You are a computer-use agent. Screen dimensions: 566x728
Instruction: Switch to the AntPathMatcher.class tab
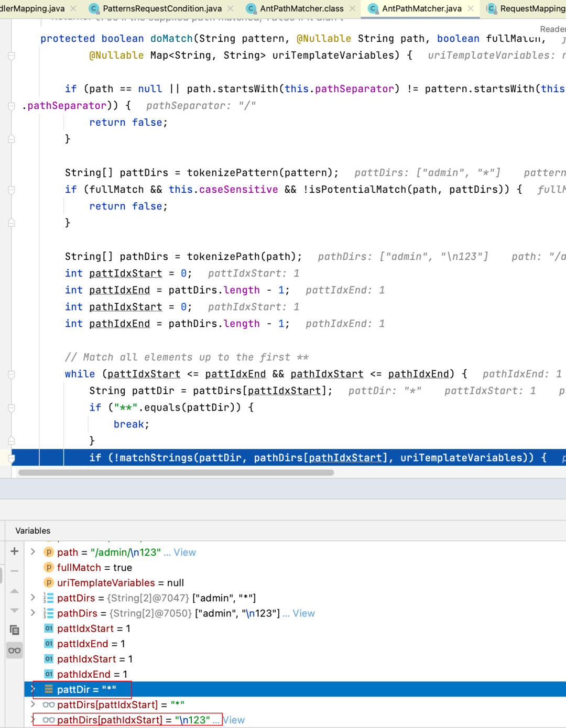click(x=301, y=8)
